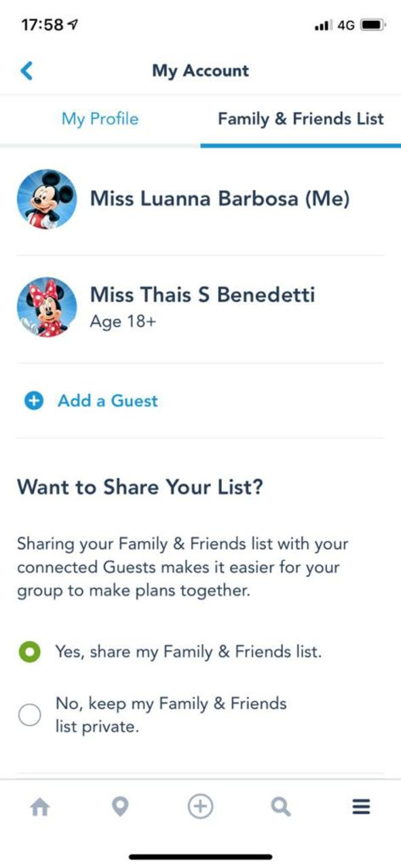Tap the plus circle icon in bottom bar

[200, 806]
